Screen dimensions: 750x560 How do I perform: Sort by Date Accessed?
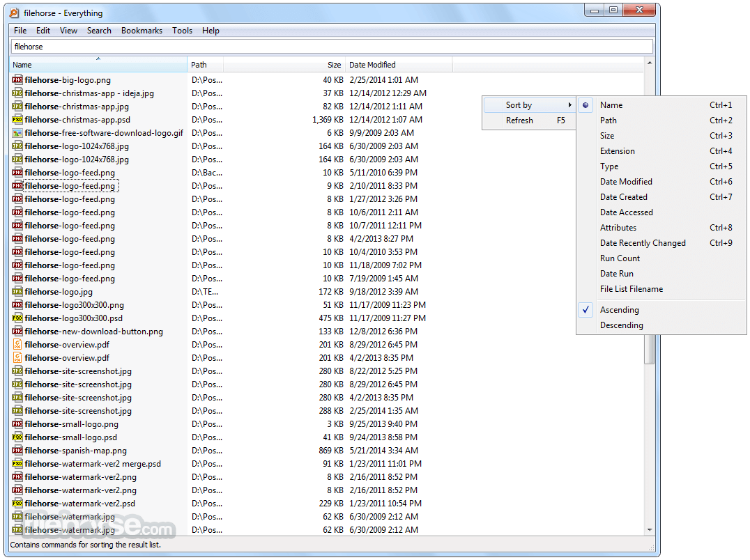(x=661, y=212)
